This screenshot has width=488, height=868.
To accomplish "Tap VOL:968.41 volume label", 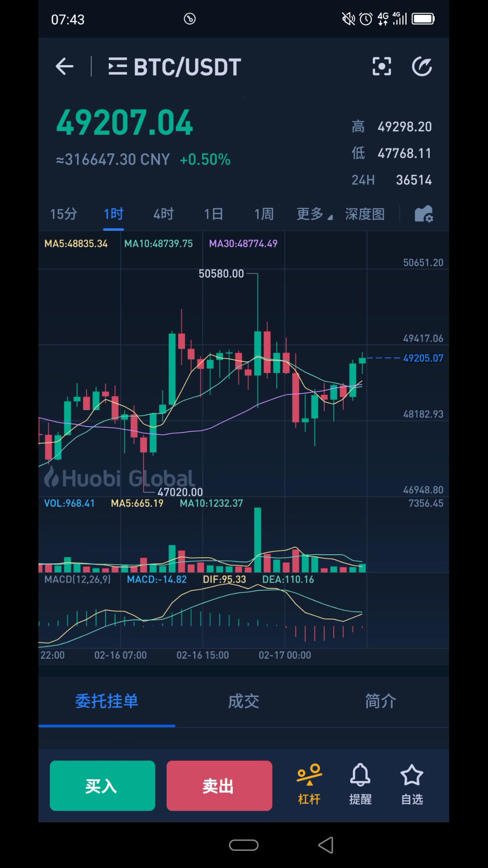I will point(69,503).
